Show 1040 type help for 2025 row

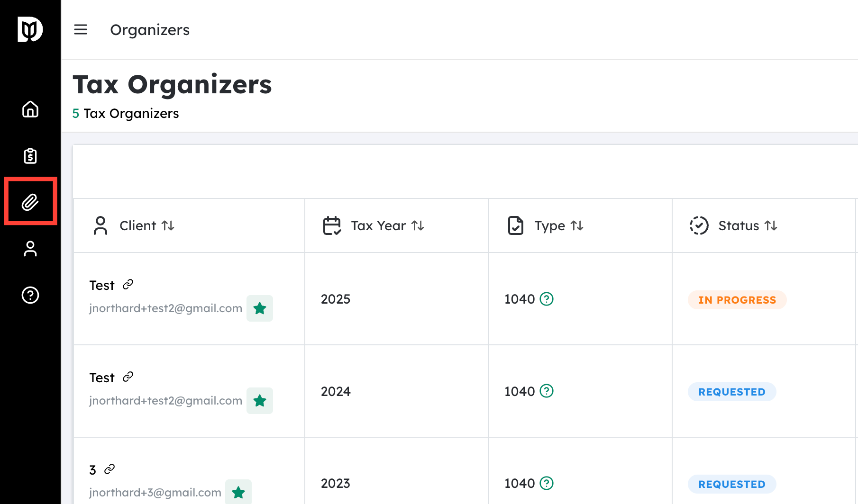coord(547,299)
